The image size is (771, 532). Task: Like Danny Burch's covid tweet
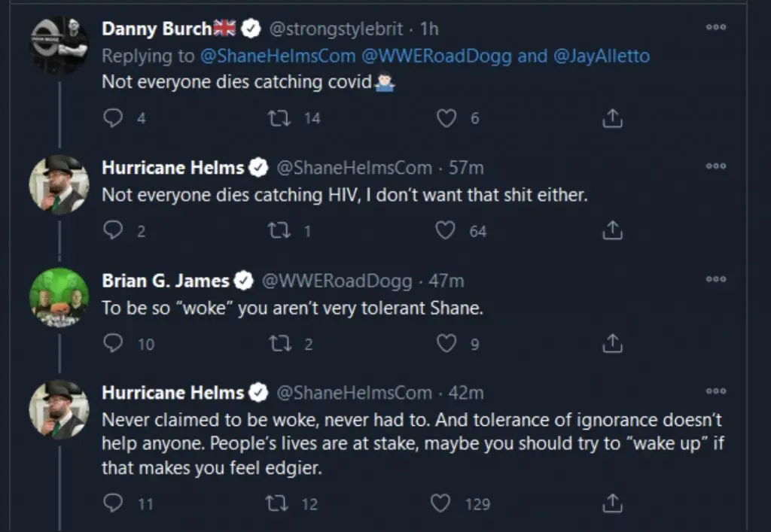coord(446,118)
